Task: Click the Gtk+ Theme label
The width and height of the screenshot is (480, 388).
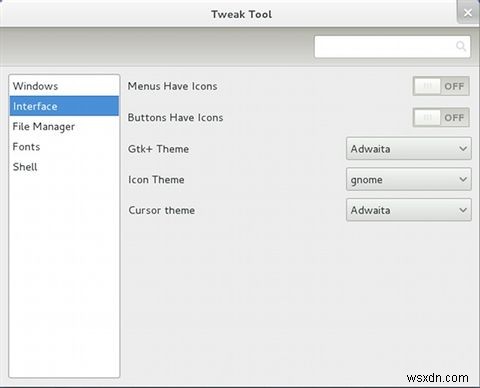Action: point(158,149)
